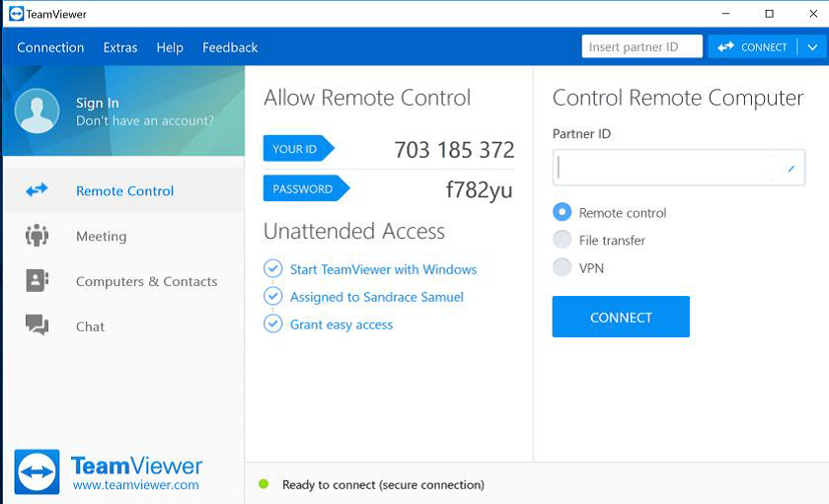Click Don't have an account link

pos(145,120)
